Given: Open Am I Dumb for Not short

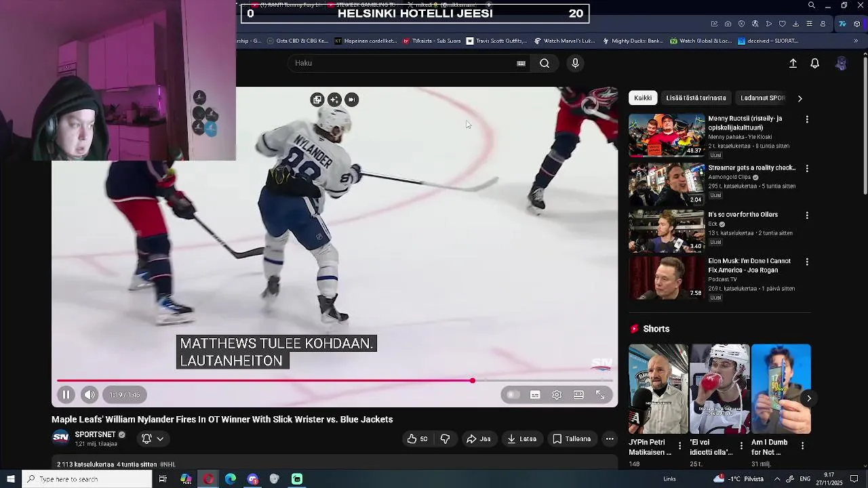Looking at the screenshot, I should point(781,389).
